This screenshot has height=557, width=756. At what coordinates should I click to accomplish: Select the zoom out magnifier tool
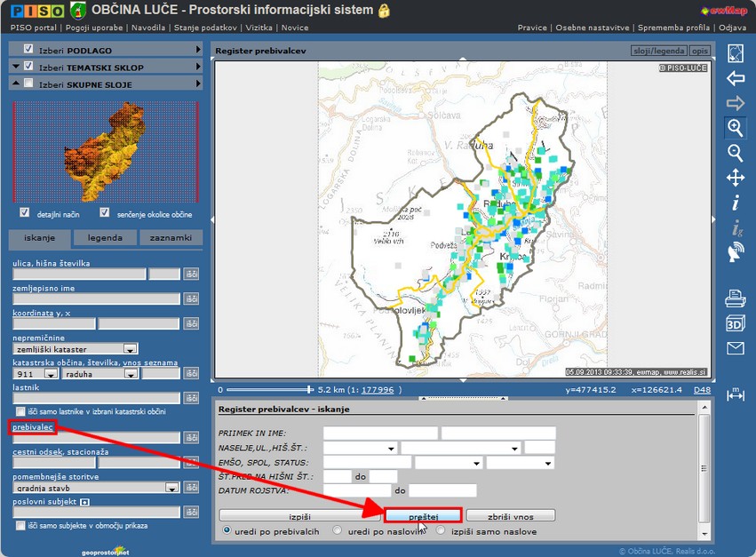pyautogui.click(x=736, y=153)
